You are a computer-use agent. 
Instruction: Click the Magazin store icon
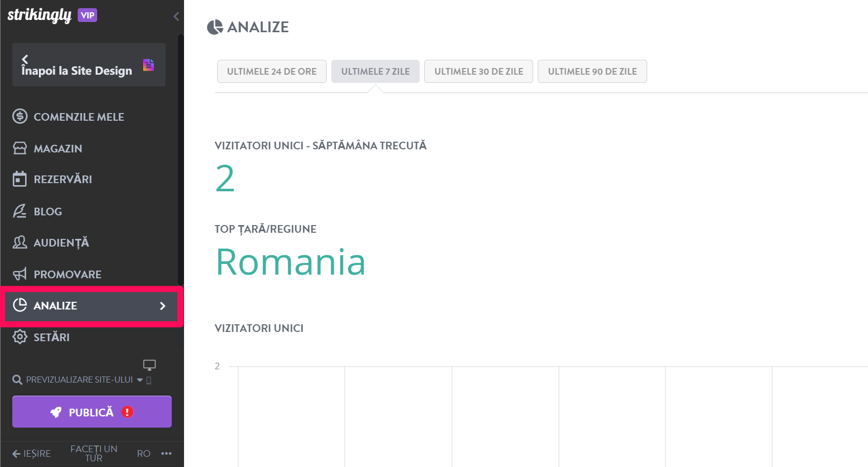click(x=20, y=148)
